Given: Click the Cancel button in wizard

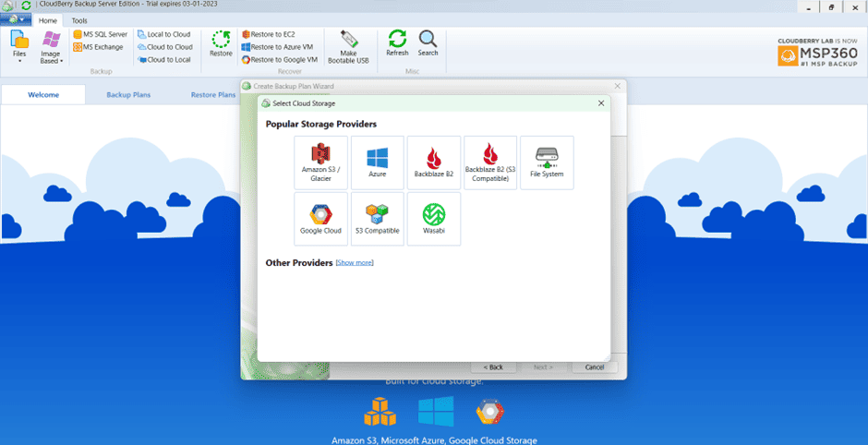Looking at the screenshot, I should point(595,367).
